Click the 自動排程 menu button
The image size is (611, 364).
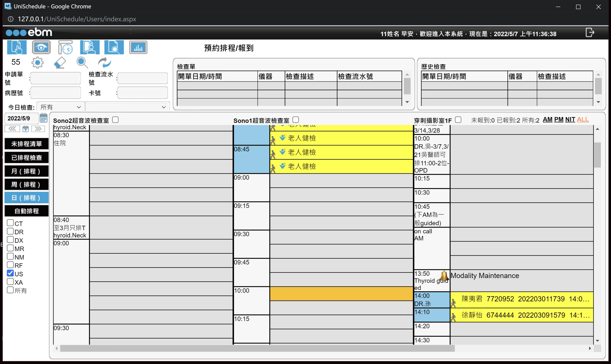(27, 211)
